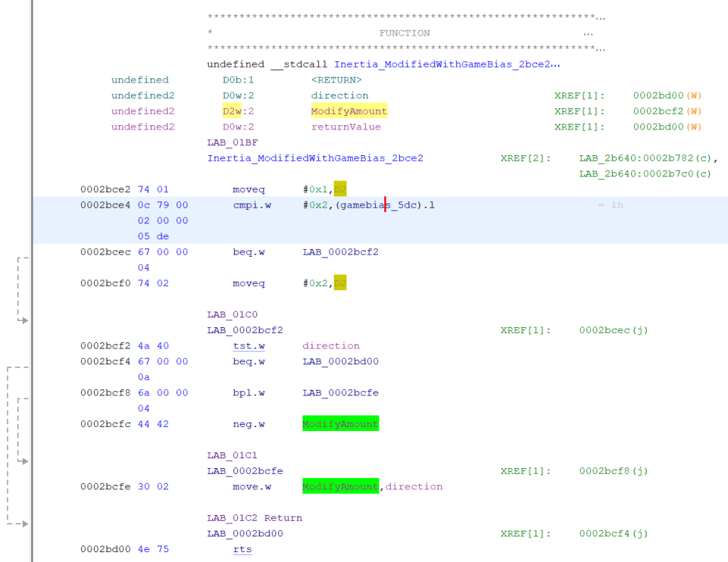Click the flow arrowhead pointing to LAB_0002bd00

tap(24, 524)
